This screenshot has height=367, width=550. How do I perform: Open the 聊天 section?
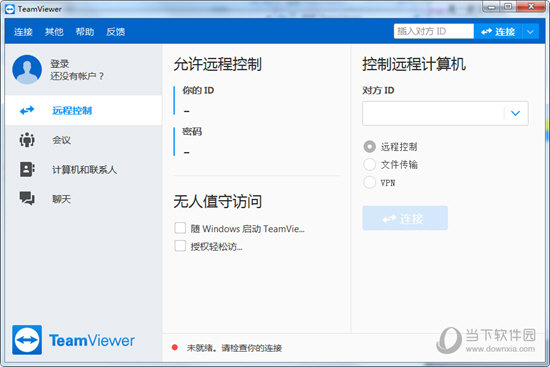[83, 199]
